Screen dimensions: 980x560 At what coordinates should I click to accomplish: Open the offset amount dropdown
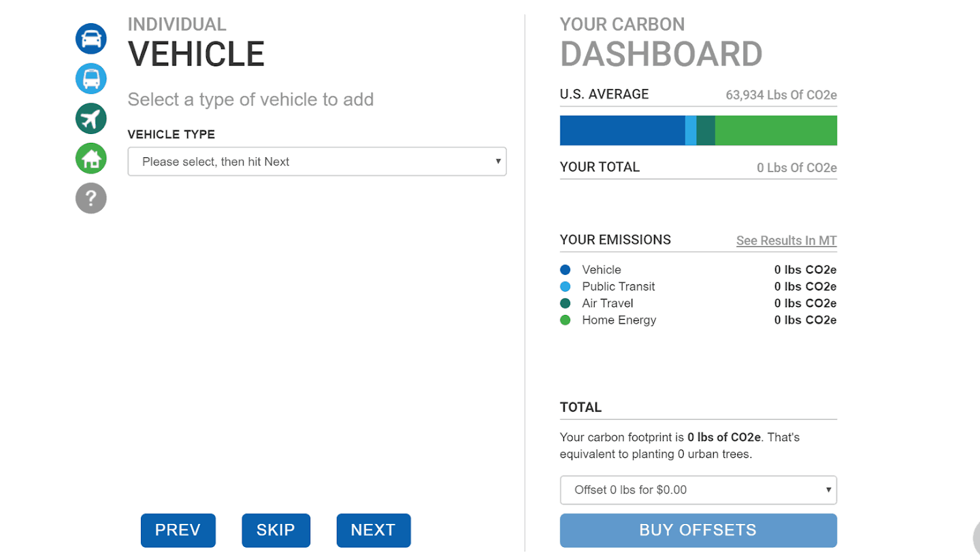click(x=698, y=490)
